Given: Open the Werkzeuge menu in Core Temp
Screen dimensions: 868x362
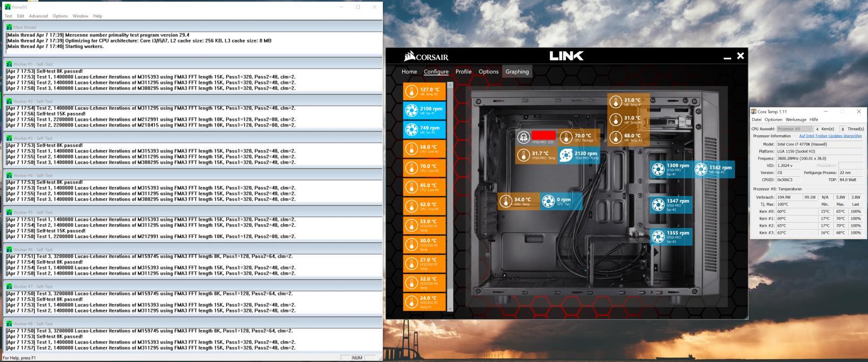Looking at the screenshot, I should (x=796, y=120).
